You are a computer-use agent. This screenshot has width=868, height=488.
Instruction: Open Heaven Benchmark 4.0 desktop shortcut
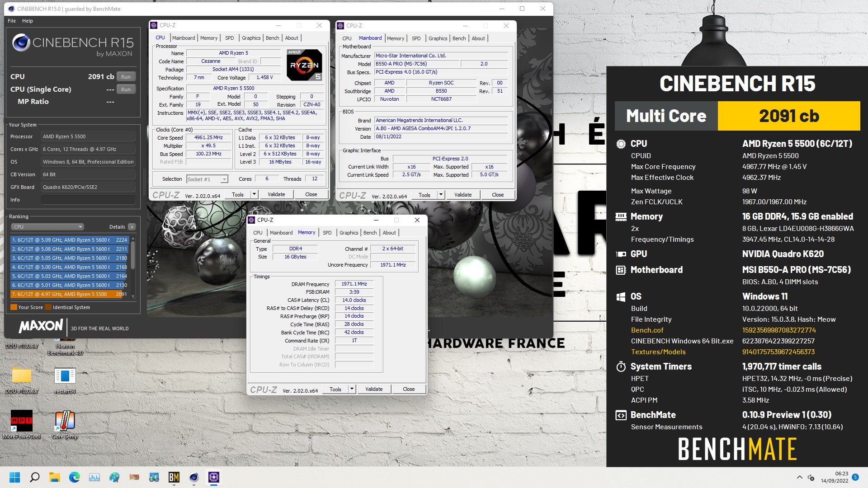point(65,347)
